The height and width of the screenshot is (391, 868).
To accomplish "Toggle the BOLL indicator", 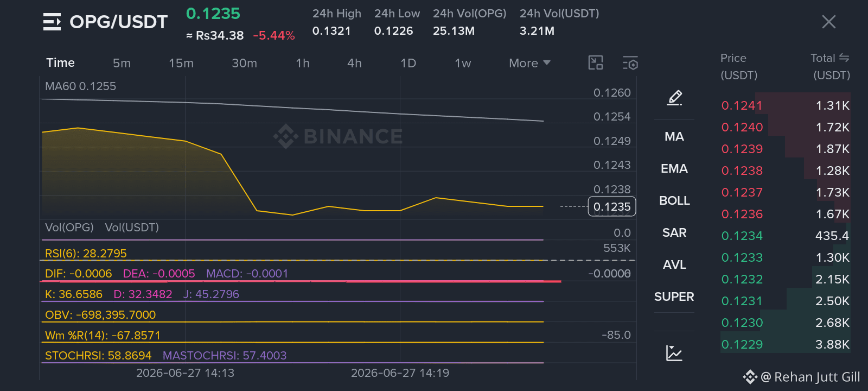I will pos(674,200).
